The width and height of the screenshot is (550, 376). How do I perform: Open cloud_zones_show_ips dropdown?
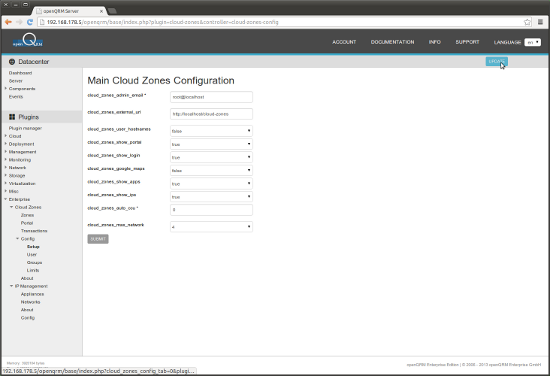pyautogui.click(x=211, y=197)
